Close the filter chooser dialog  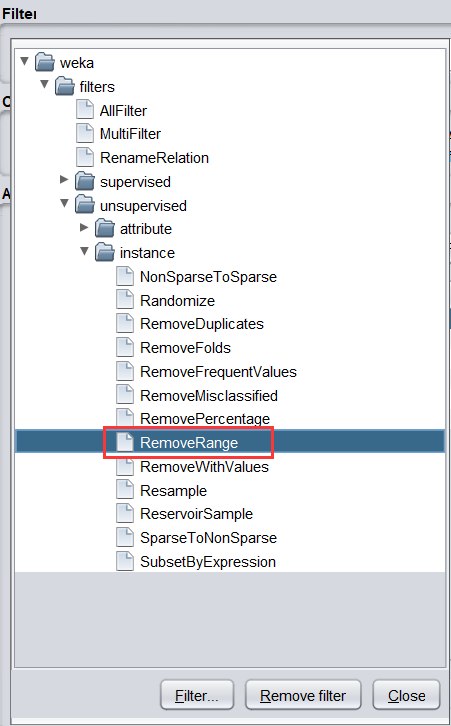point(407,695)
